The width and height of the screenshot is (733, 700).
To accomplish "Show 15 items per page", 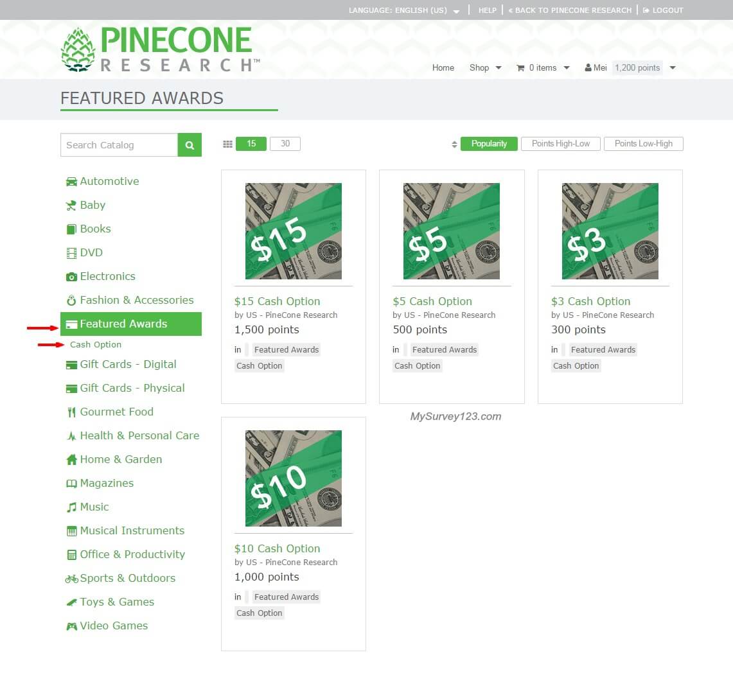I will [251, 143].
